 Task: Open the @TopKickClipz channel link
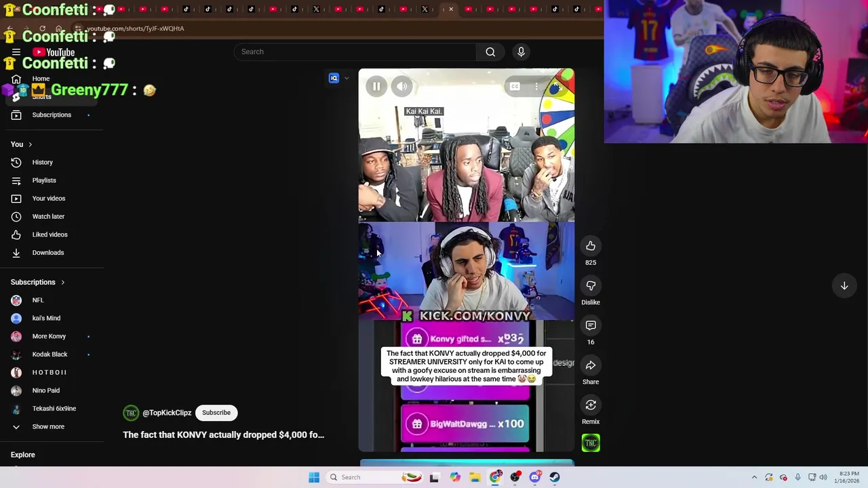[167, 413]
